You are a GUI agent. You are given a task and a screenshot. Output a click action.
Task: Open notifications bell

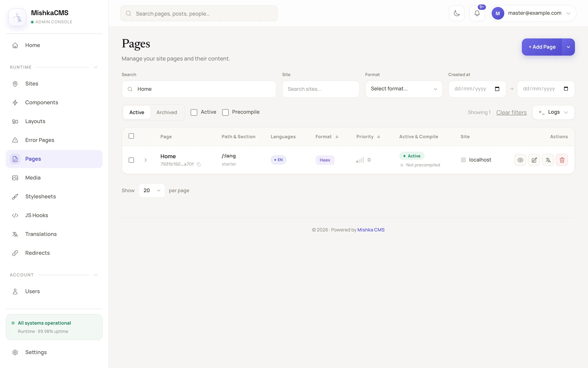pos(477,13)
